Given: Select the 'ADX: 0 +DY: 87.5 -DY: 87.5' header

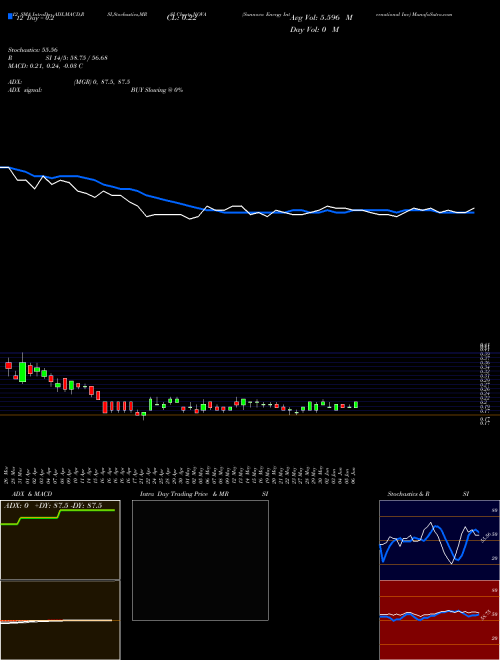Looking at the screenshot, I should coord(53,506).
